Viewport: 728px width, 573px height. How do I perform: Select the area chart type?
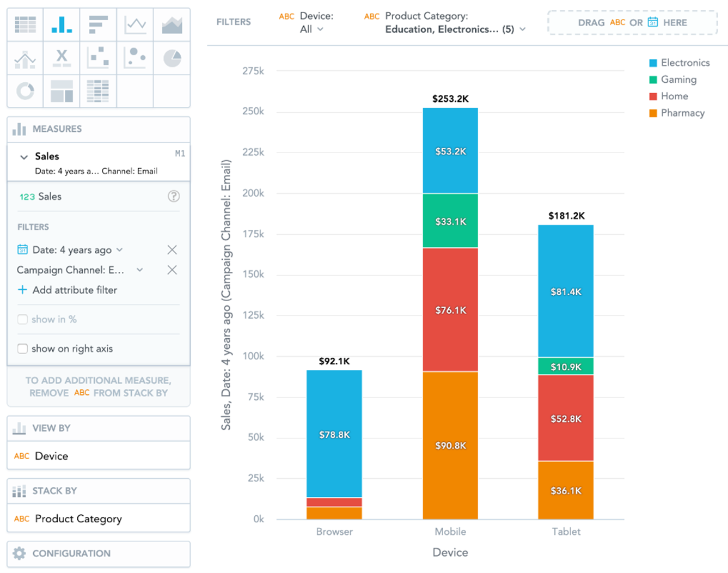pos(172,25)
